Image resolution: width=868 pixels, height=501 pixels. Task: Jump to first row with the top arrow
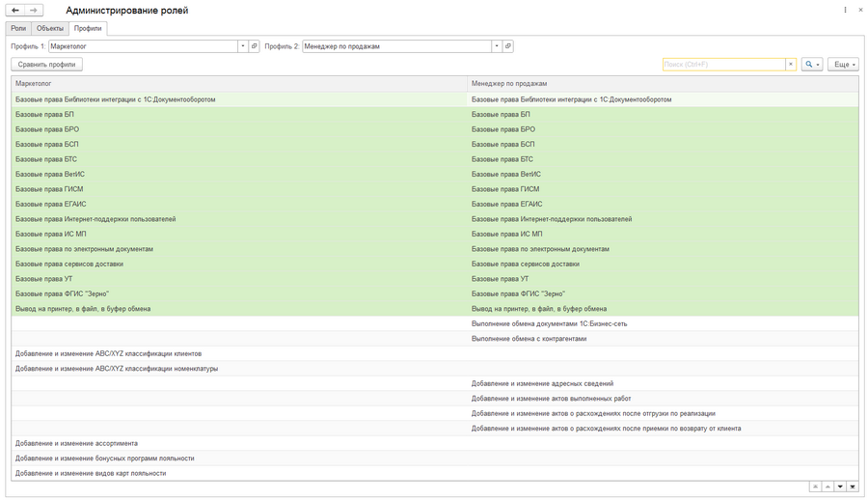tap(815, 487)
